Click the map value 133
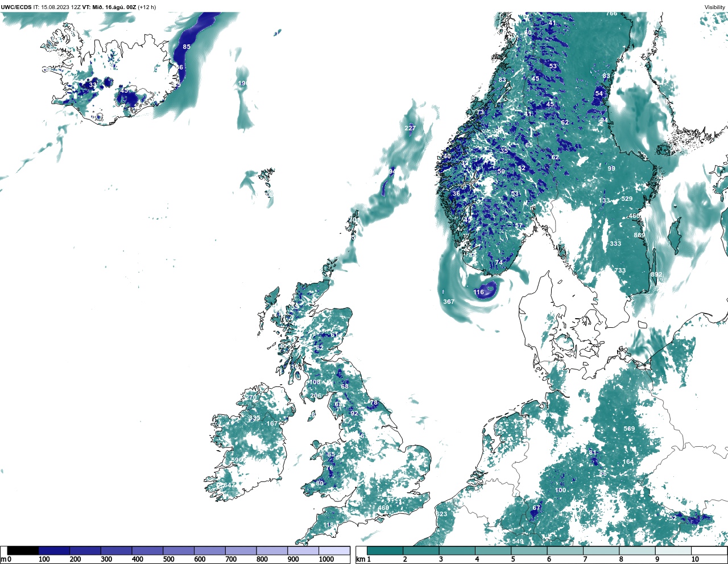This screenshot has height=564, width=728. pyautogui.click(x=604, y=200)
